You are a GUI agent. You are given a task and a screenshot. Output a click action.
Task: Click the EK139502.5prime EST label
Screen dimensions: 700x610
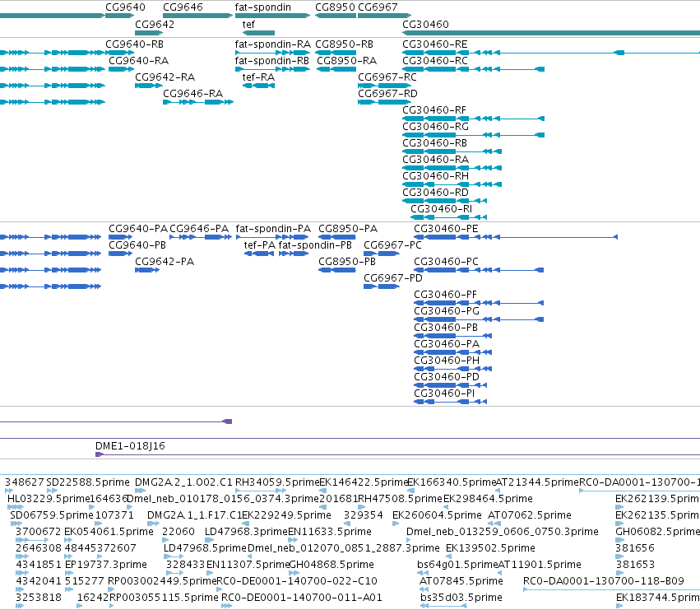(x=490, y=549)
